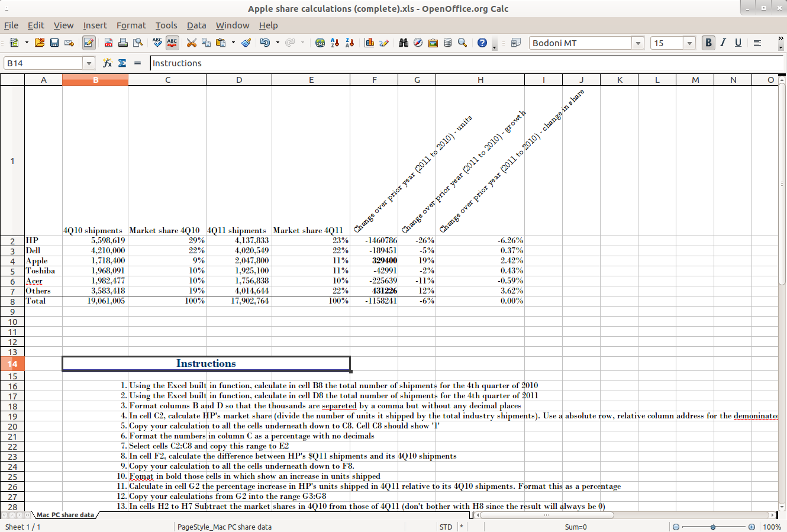Open the Insert menu
This screenshot has height=532, width=787.
point(95,25)
